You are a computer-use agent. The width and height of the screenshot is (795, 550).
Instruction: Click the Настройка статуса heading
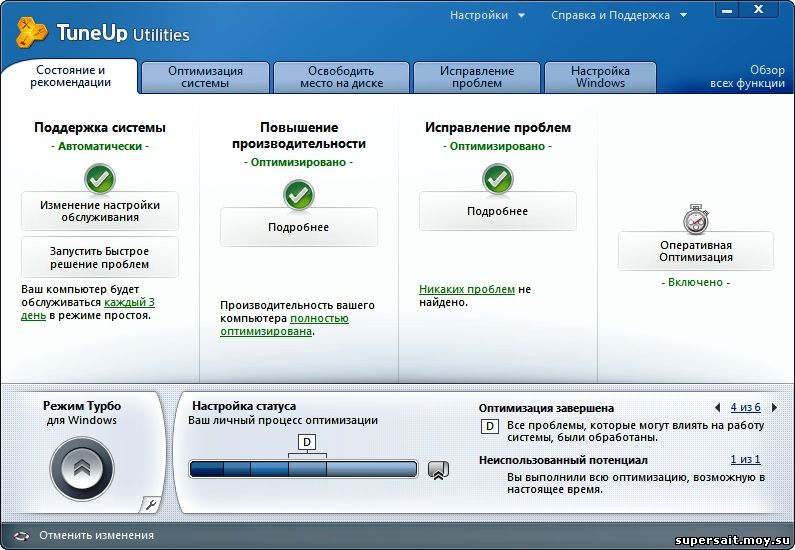244,406
